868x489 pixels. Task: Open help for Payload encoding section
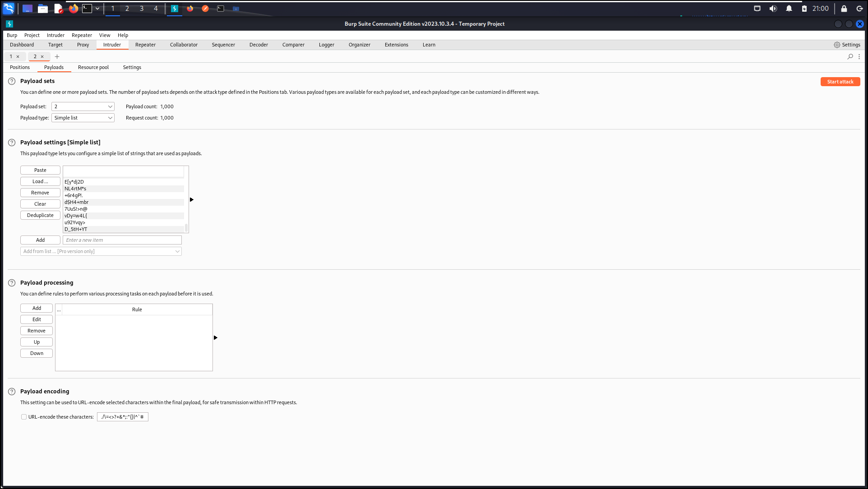(12, 392)
